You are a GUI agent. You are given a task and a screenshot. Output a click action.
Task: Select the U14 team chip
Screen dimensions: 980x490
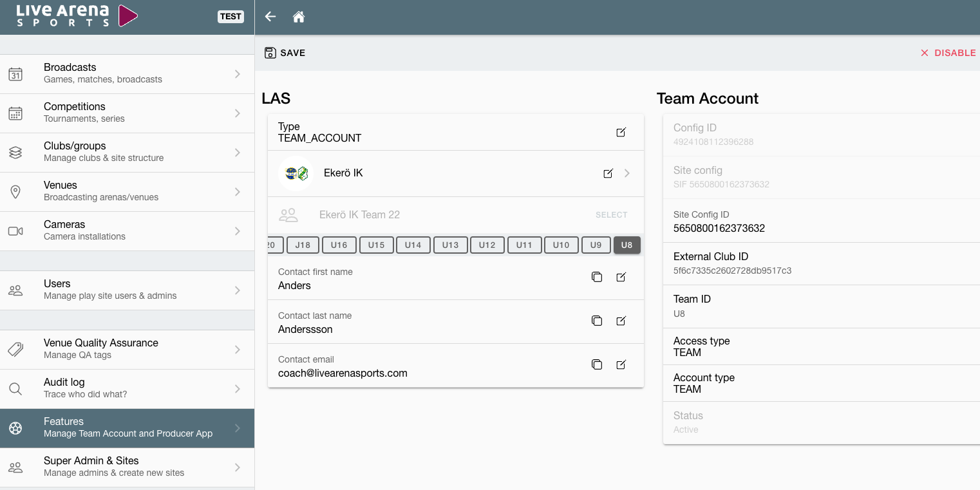(413, 245)
